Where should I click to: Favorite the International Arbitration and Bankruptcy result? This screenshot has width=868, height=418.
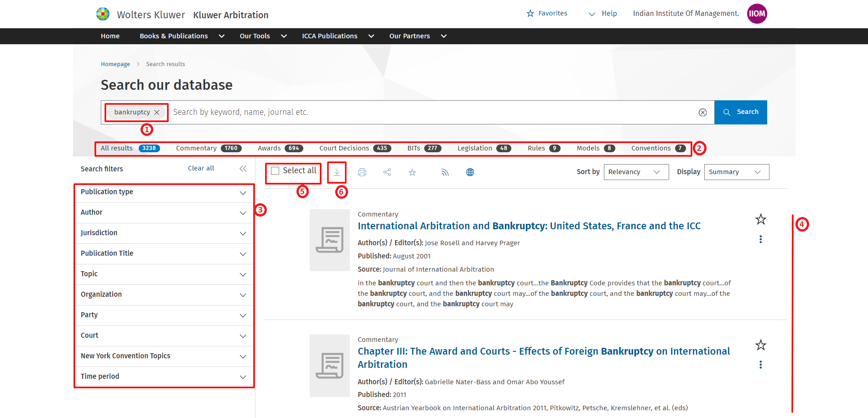(761, 219)
